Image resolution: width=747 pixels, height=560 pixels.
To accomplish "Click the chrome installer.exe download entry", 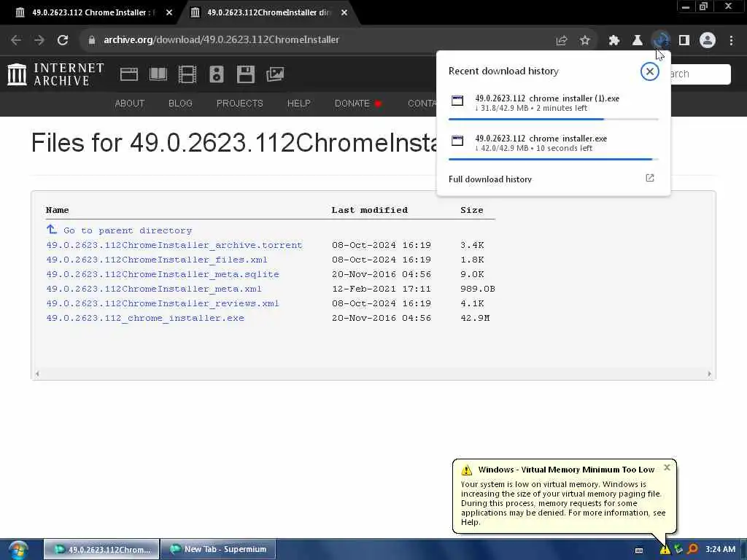I will point(553,144).
